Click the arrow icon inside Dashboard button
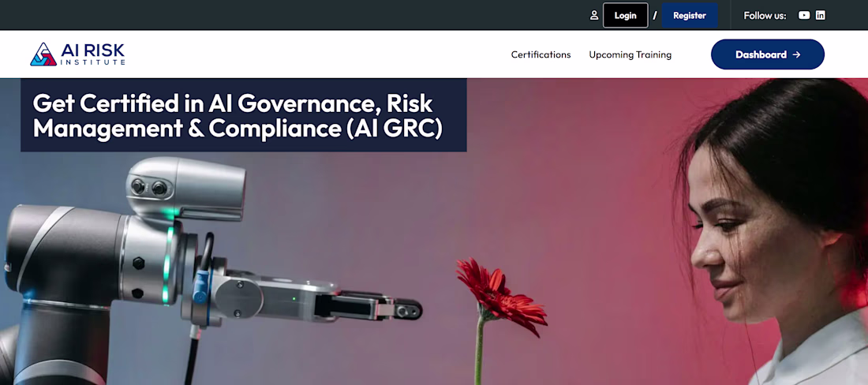868x385 pixels. (x=797, y=54)
